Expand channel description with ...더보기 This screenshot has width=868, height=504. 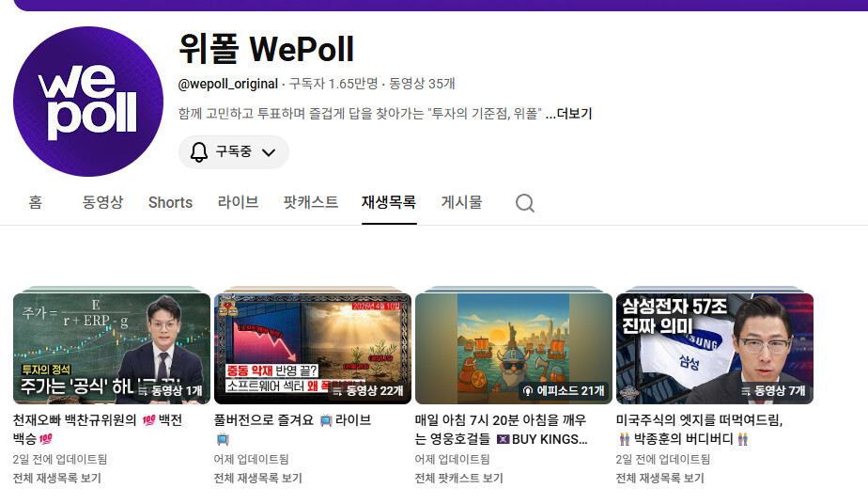[x=569, y=114]
